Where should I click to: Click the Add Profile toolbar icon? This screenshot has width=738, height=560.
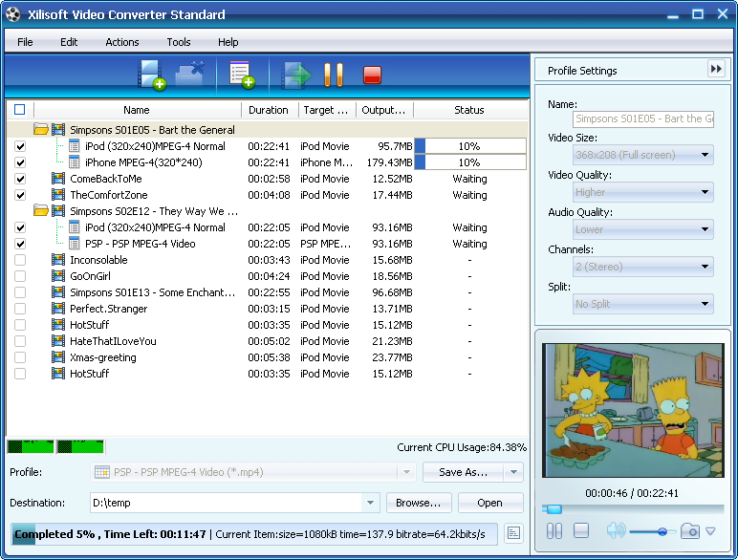coord(241,75)
